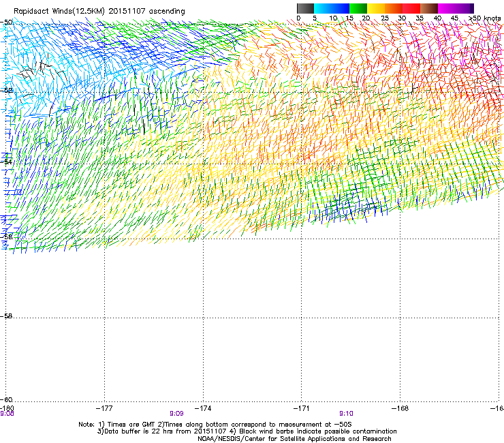Click the cyan 5-10 knots color segment
504x443 pixels.
tap(323, 8)
